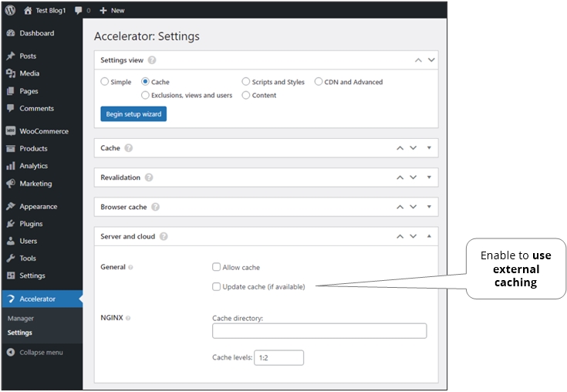The image size is (567, 392).
Task: Click the info icon next to NGINX
Action: click(x=128, y=318)
